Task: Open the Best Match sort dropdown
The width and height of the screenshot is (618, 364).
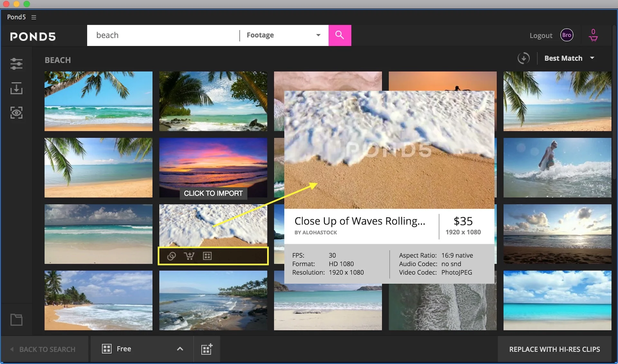Action: [x=569, y=58]
